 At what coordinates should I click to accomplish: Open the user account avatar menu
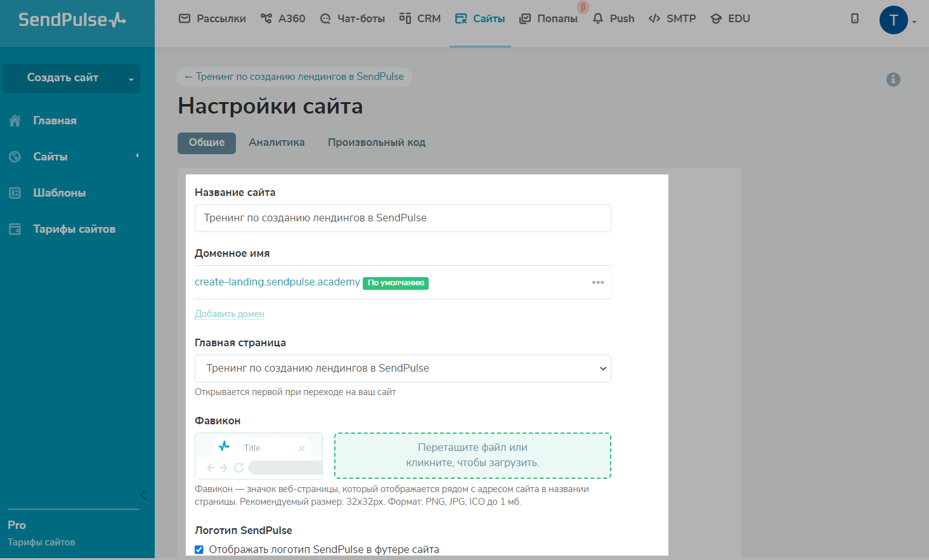tap(893, 20)
